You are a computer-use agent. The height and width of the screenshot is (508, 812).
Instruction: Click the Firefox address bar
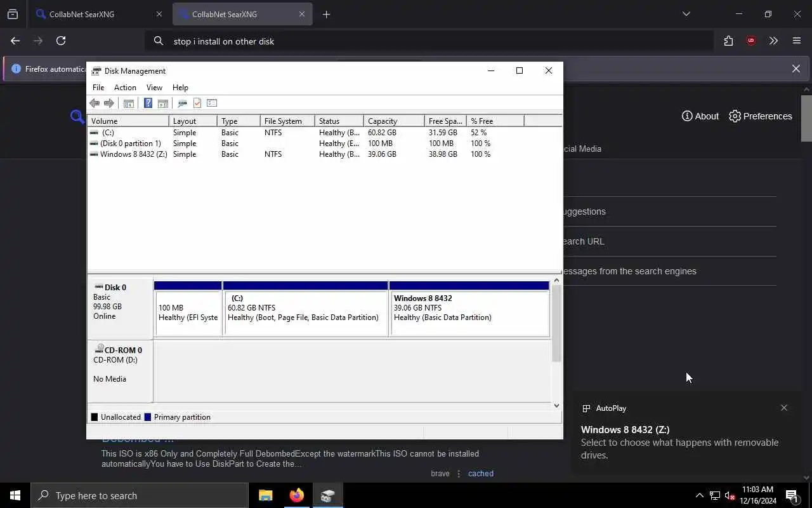(x=429, y=41)
